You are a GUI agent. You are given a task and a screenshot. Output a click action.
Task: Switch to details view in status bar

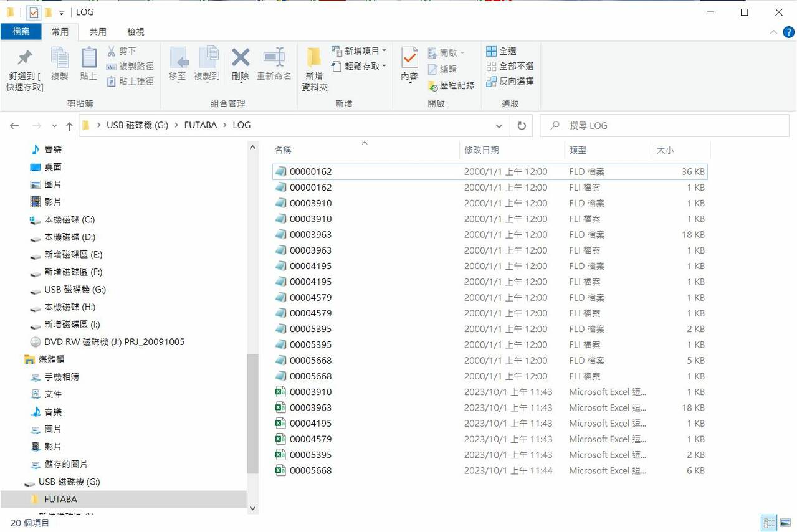[x=770, y=523]
